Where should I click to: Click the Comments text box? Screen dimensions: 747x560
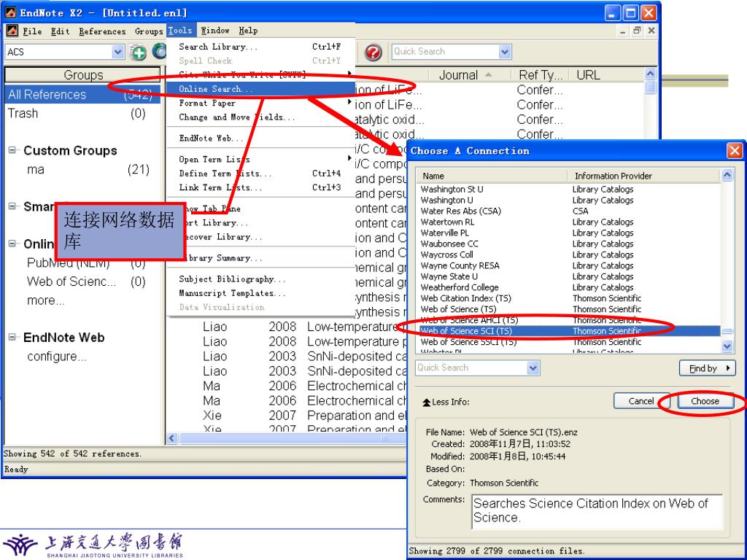(x=597, y=512)
